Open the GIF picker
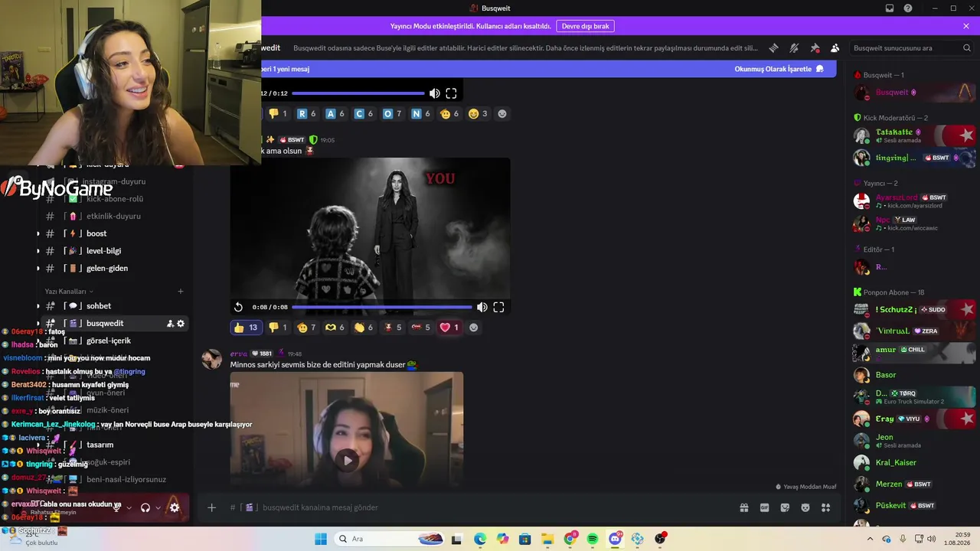This screenshot has width=980, height=551. point(764,507)
